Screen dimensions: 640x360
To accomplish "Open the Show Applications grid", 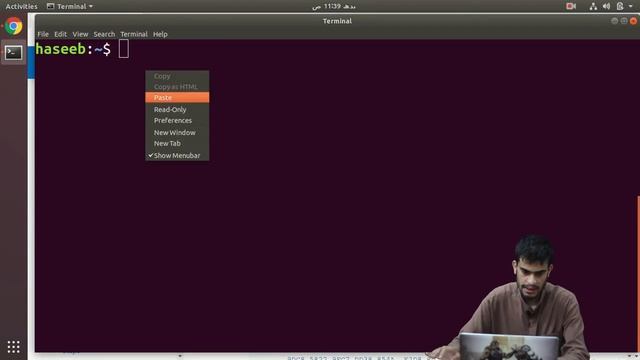I will pyautogui.click(x=13, y=347).
